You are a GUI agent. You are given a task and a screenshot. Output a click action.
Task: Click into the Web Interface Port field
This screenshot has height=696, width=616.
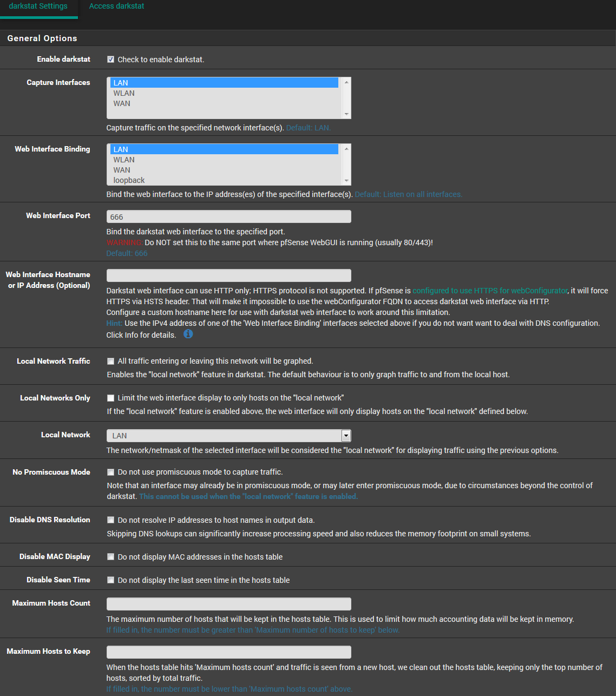coord(228,217)
